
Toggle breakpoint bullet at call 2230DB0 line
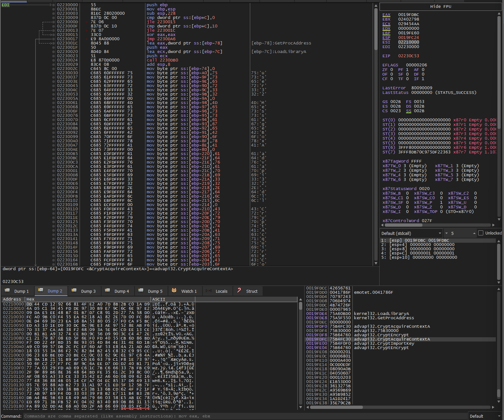click(53, 60)
